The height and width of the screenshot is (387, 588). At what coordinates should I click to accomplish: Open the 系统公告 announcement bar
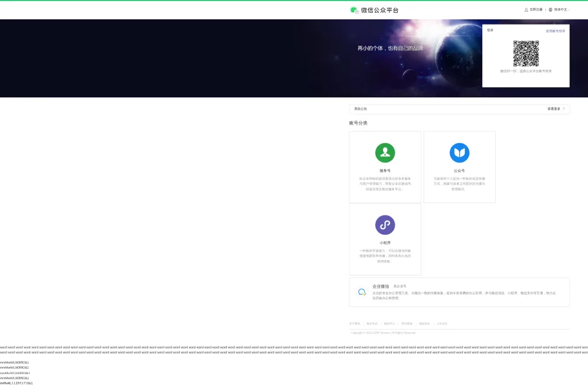coord(459,109)
